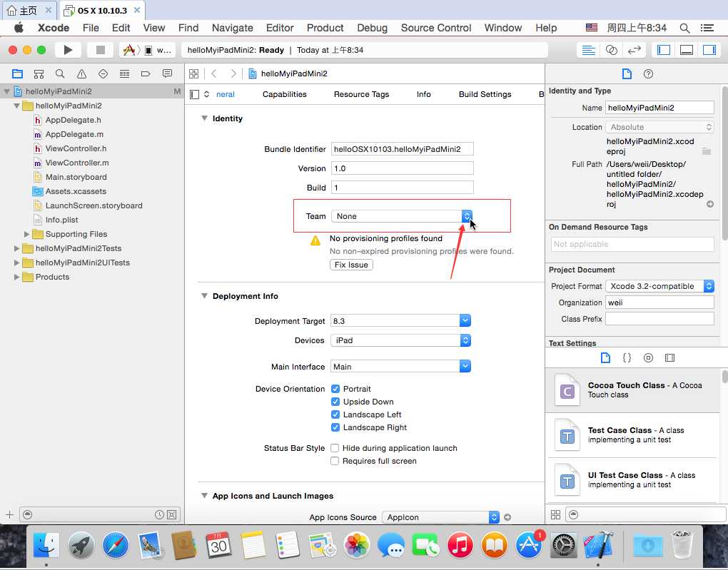Select the scheme selector in toolbar
728x570 pixels.
pyautogui.click(x=148, y=50)
